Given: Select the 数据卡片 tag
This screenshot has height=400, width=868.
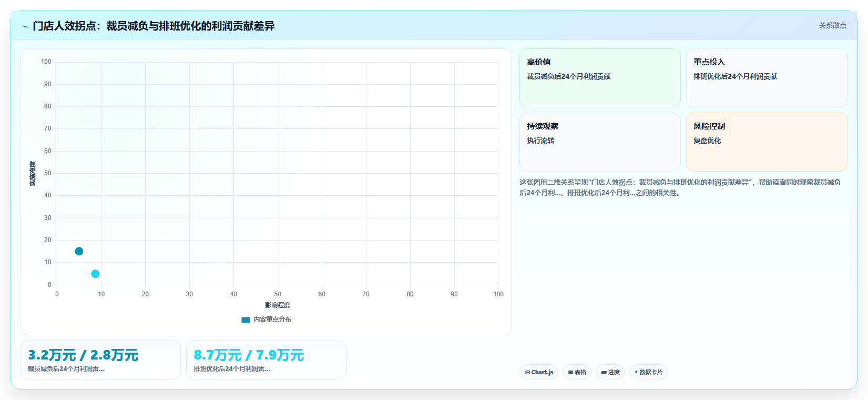Looking at the screenshot, I should (x=648, y=372).
